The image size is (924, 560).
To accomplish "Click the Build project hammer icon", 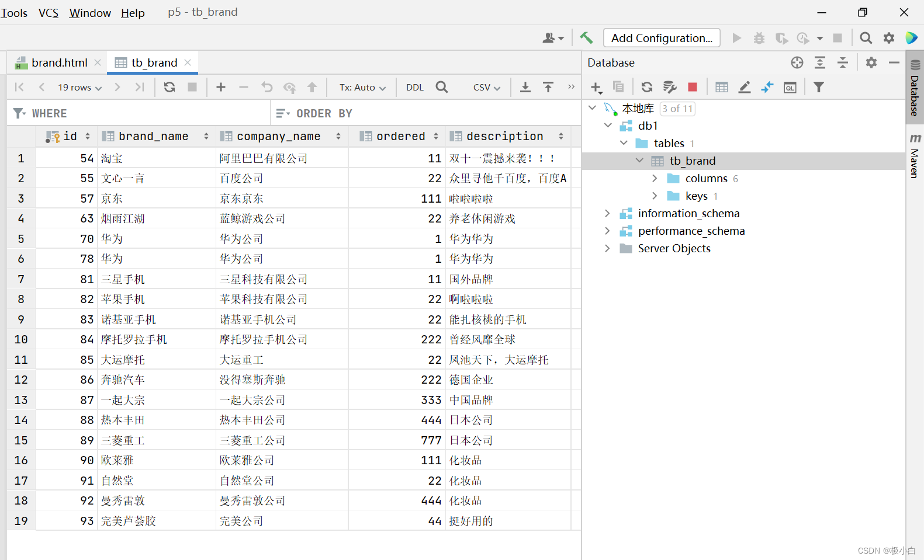I will pos(586,38).
